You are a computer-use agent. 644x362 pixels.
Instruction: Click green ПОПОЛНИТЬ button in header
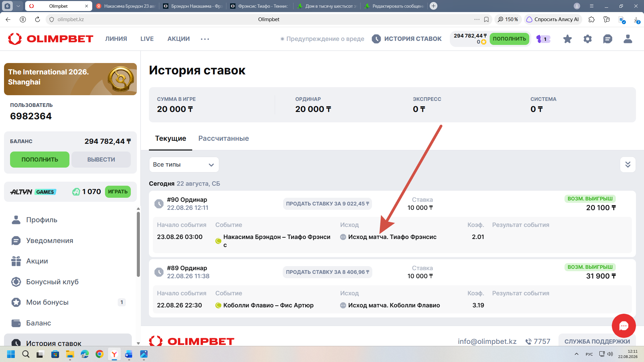pyautogui.click(x=509, y=39)
